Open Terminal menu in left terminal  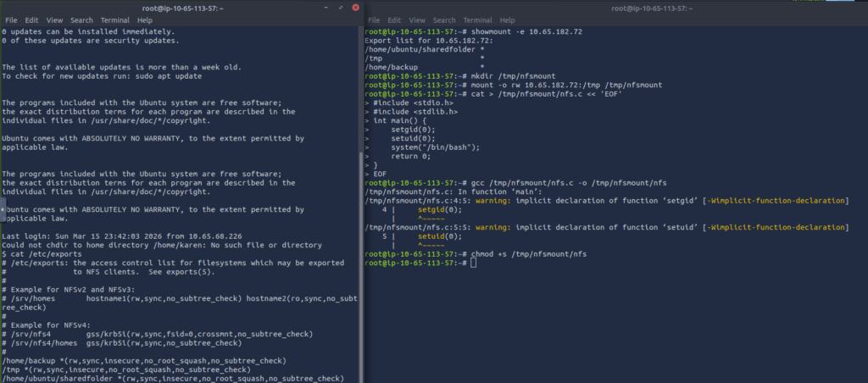[x=114, y=20]
